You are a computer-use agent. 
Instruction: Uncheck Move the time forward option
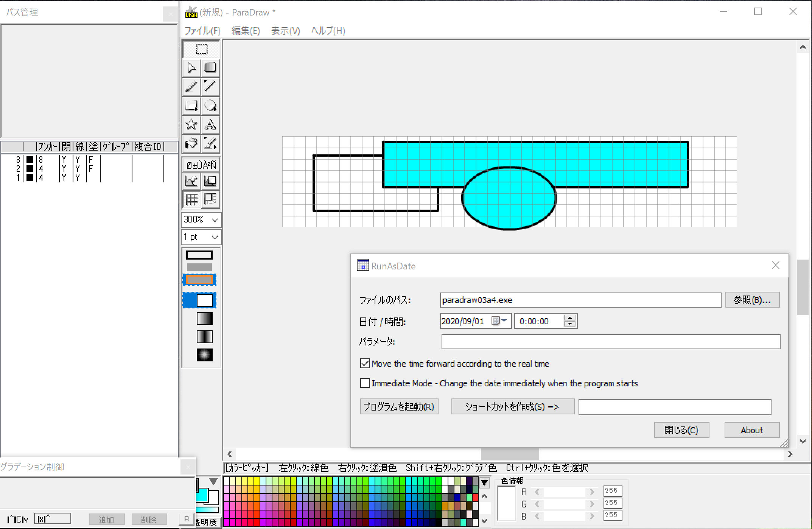[365, 364]
